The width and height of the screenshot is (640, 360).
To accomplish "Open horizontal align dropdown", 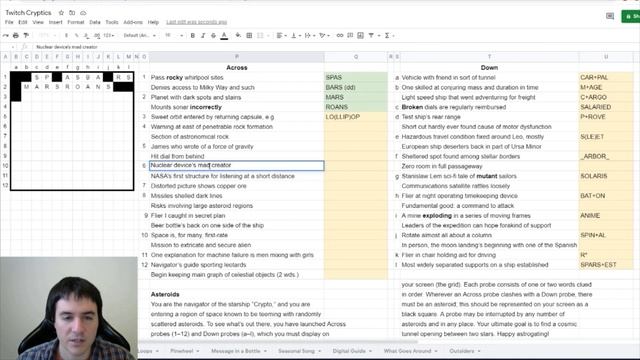I will pyautogui.click(x=282, y=36).
